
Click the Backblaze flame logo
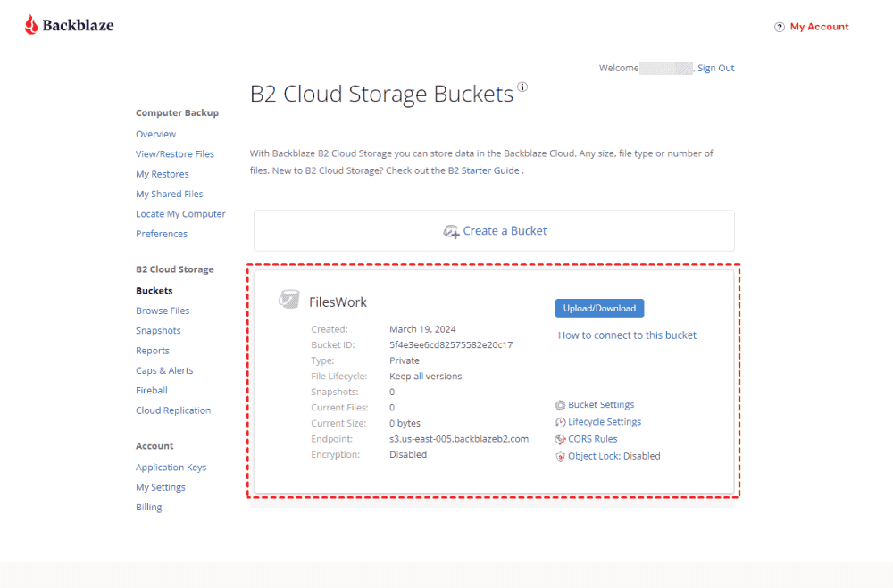coord(31,25)
